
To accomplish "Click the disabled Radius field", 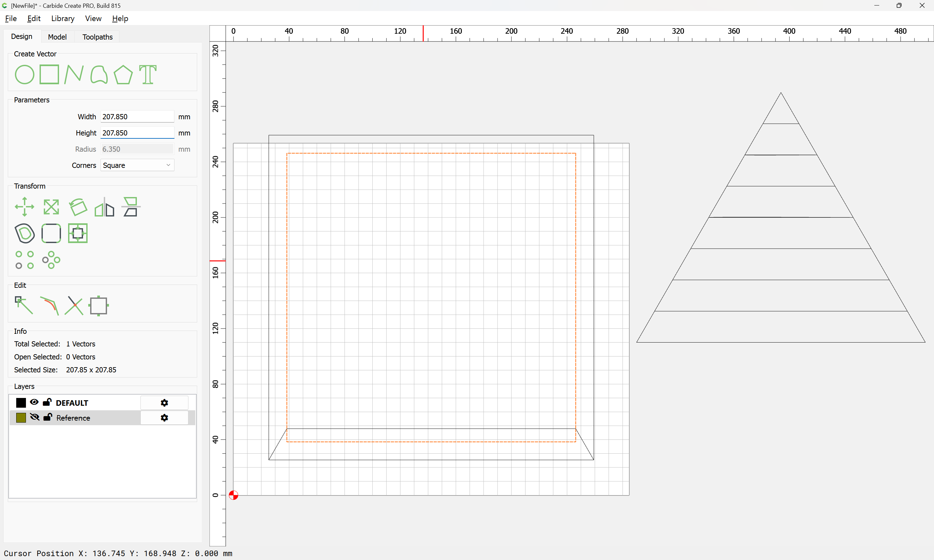I will 138,149.
